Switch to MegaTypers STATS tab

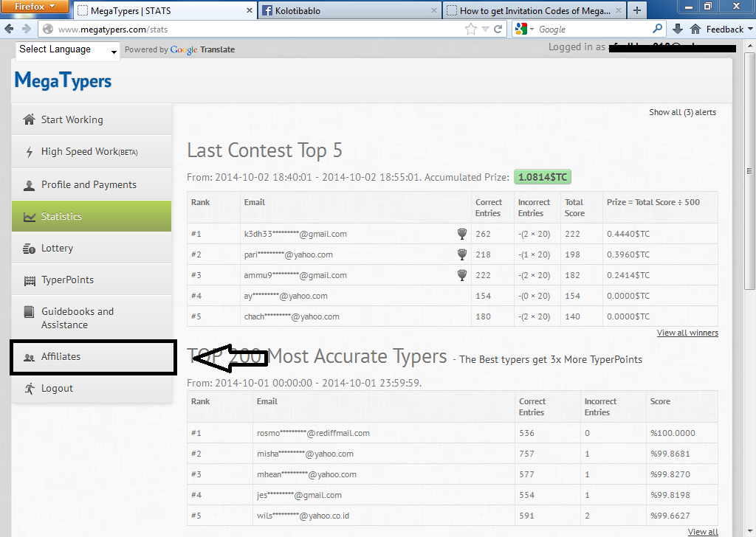click(x=165, y=10)
